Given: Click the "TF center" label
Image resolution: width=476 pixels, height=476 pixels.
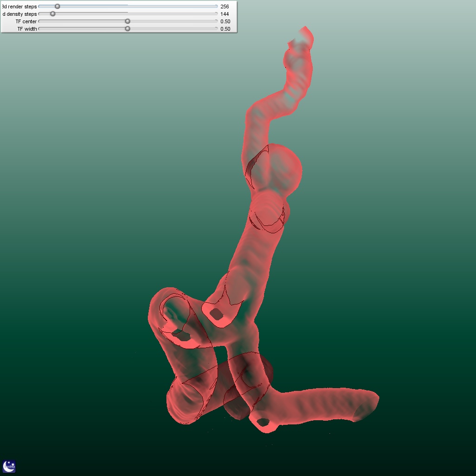Looking at the screenshot, I should coord(26,21).
